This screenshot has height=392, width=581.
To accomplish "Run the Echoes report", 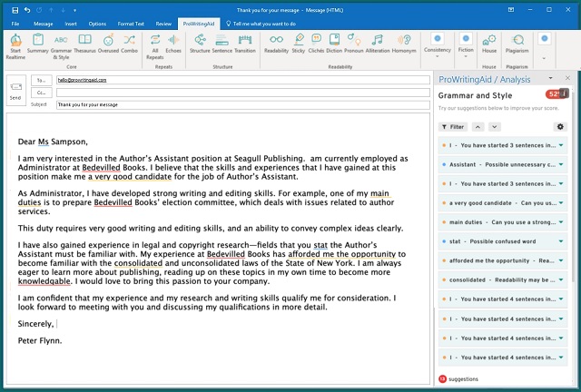I will [x=173, y=44].
